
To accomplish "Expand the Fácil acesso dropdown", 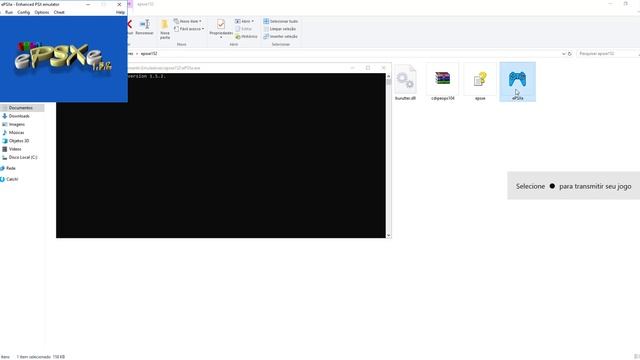I will click(189, 29).
